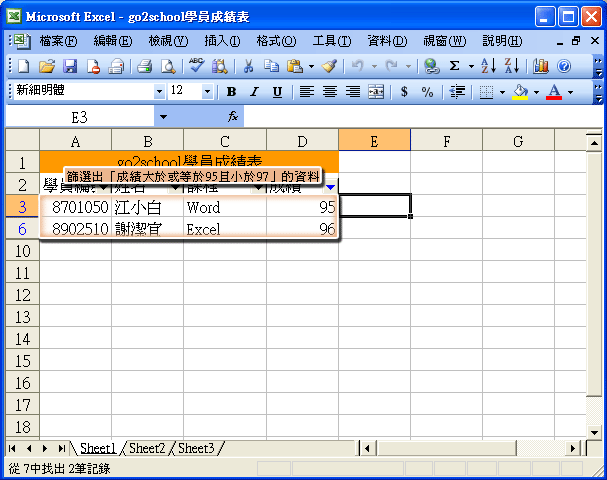Click the Print Preview icon
The width and height of the screenshot is (607, 480).
167,66
